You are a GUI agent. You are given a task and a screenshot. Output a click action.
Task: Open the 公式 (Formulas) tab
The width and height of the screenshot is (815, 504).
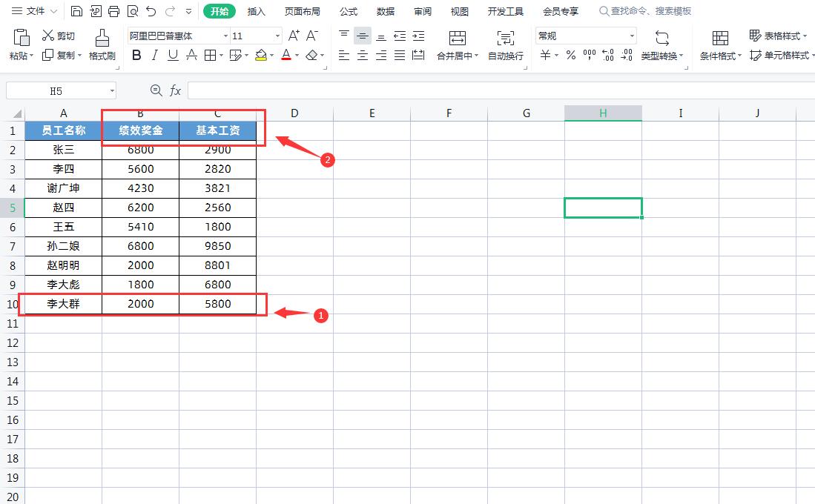[x=348, y=11]
